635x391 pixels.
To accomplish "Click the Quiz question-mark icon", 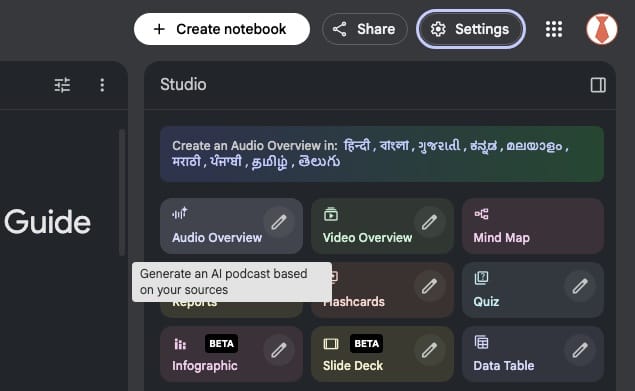I will (481, 278).
